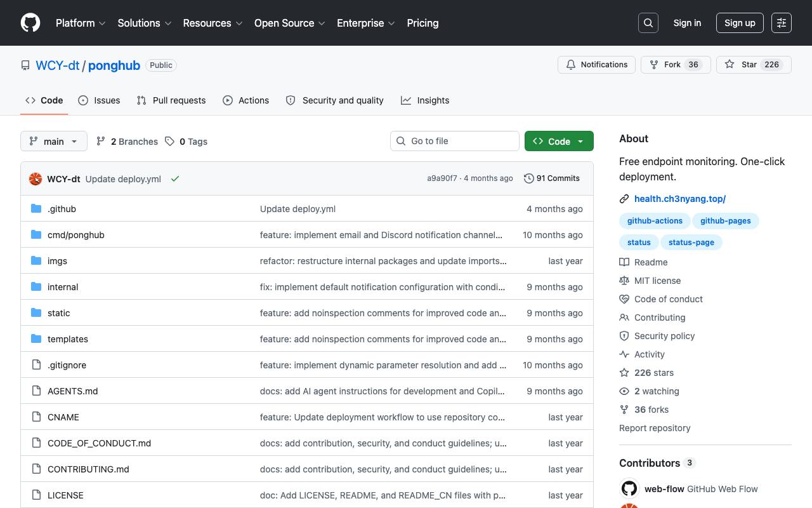View successful commit check mark status
The image size is (812, 508).
point(175,179)
